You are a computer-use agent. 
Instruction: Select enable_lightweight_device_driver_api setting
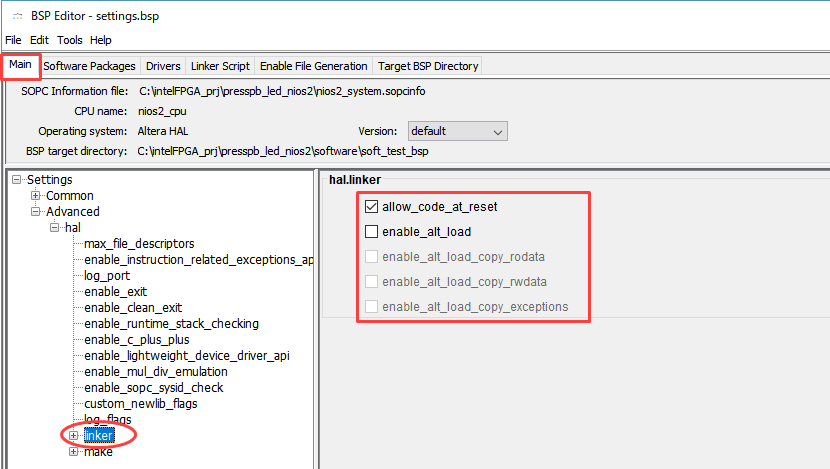(x=187, y=356)
